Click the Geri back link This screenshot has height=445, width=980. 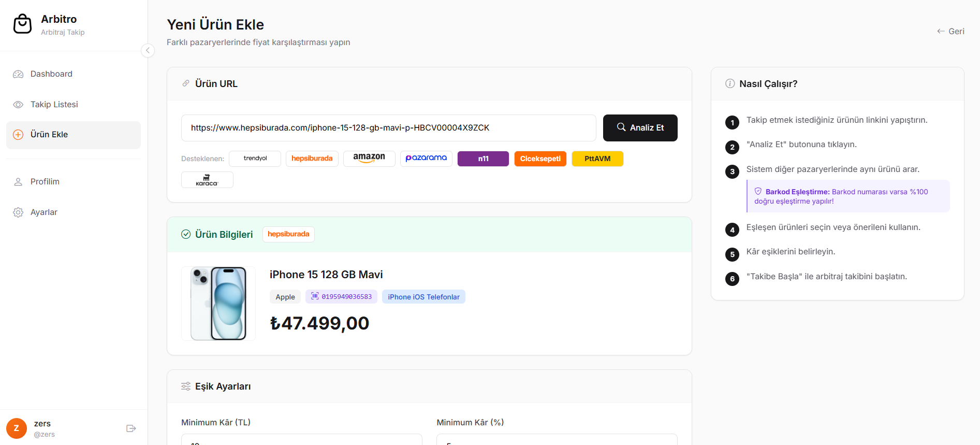pos(950,32)
